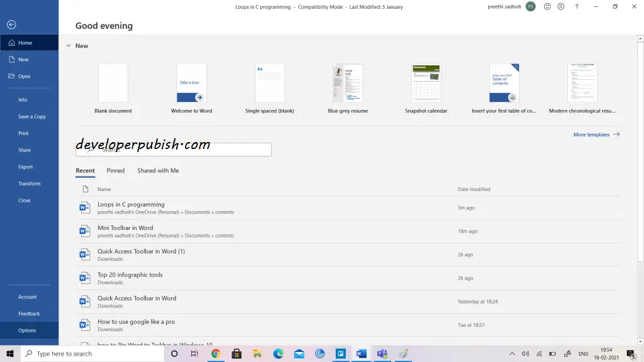Open the ENG language indicator
This screenshot has height=362, width=644.
pos(583,354)
